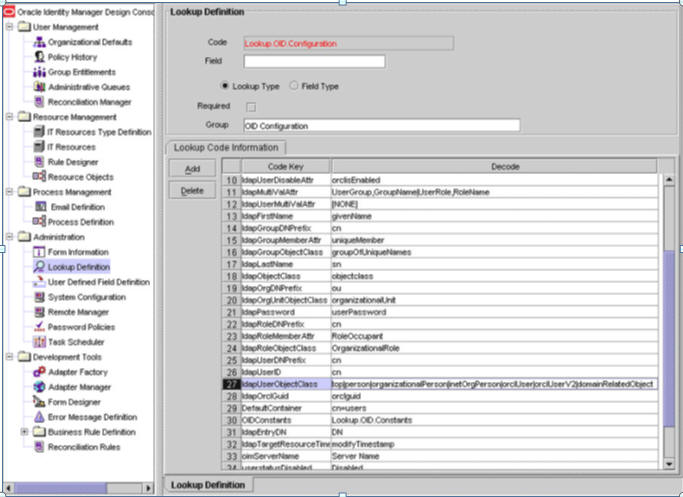Sort by the Code Key column header
This screenshot has width=683, height=497.
click(x=286, y=166)
